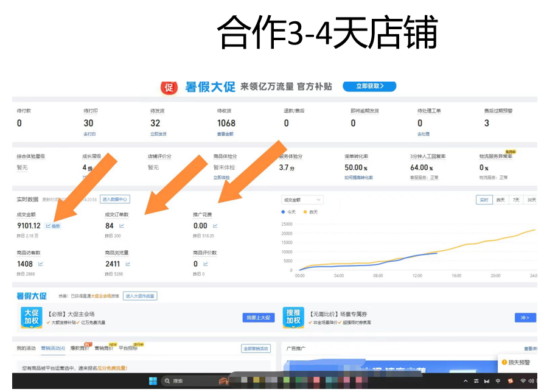Open 进入数据中心 from 实时数据 section
544x392 pixels.
[x=113, y=198]
